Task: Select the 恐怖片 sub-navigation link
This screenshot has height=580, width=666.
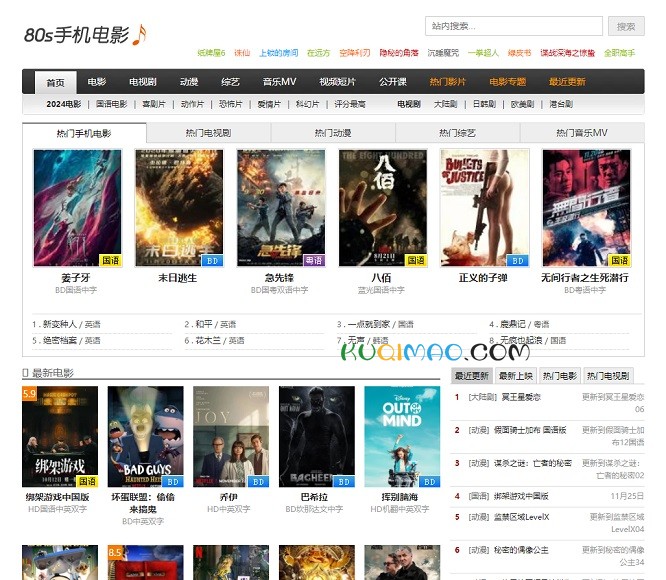Action: point(231,104)
